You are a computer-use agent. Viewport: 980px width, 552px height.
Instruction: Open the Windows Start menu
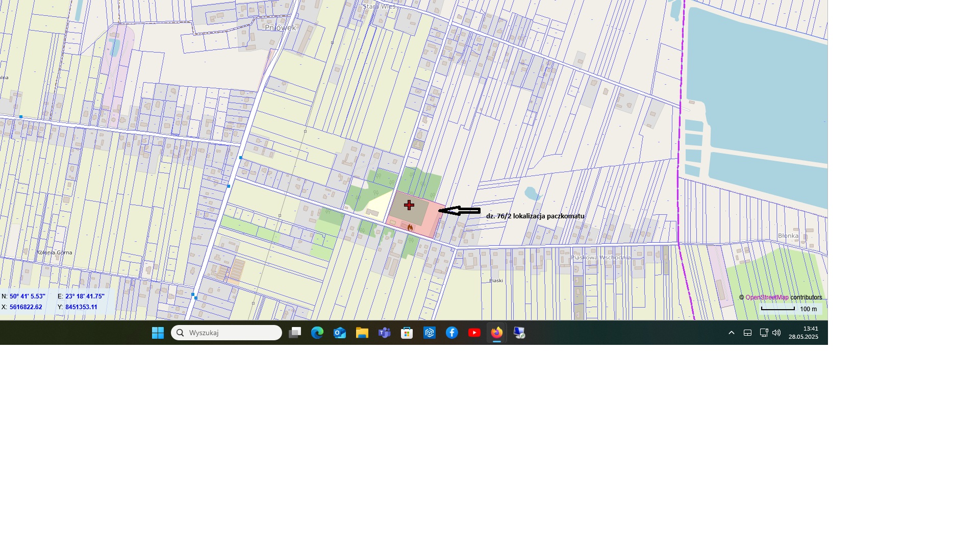coord(158,333)
